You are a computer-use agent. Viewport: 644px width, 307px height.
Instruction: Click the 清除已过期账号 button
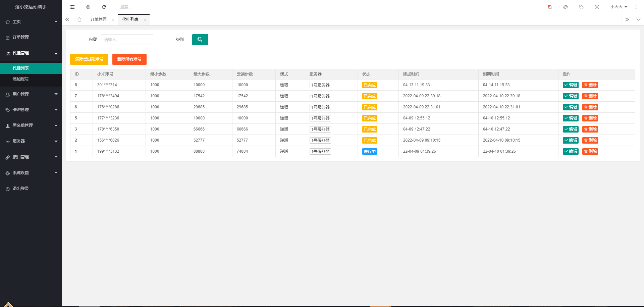pyautogui.click(x=89, y=59)
